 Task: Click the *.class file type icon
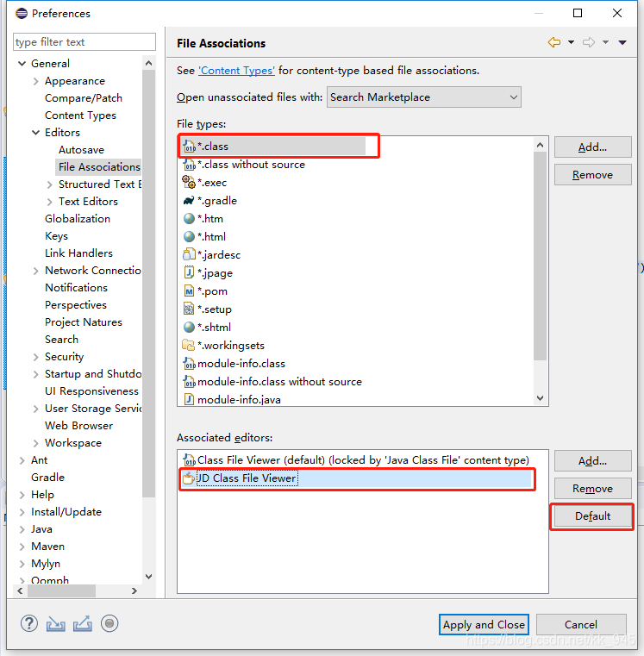click(x=189, y=147)
